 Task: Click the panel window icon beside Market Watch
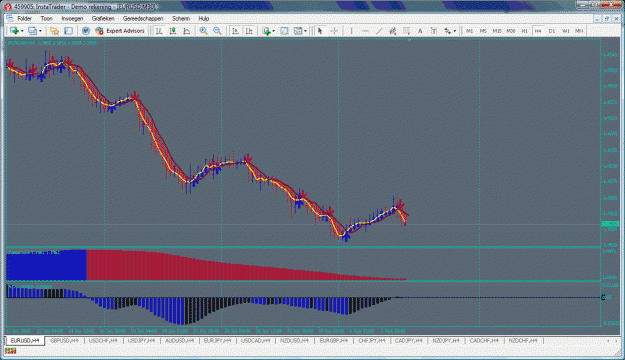click(69, 31)
